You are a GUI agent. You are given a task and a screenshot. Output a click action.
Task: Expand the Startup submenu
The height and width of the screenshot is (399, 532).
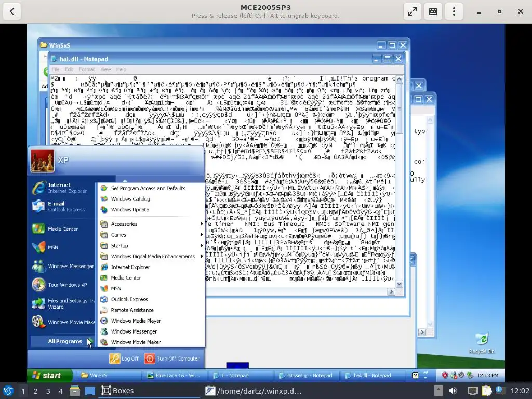click(151, 246)
